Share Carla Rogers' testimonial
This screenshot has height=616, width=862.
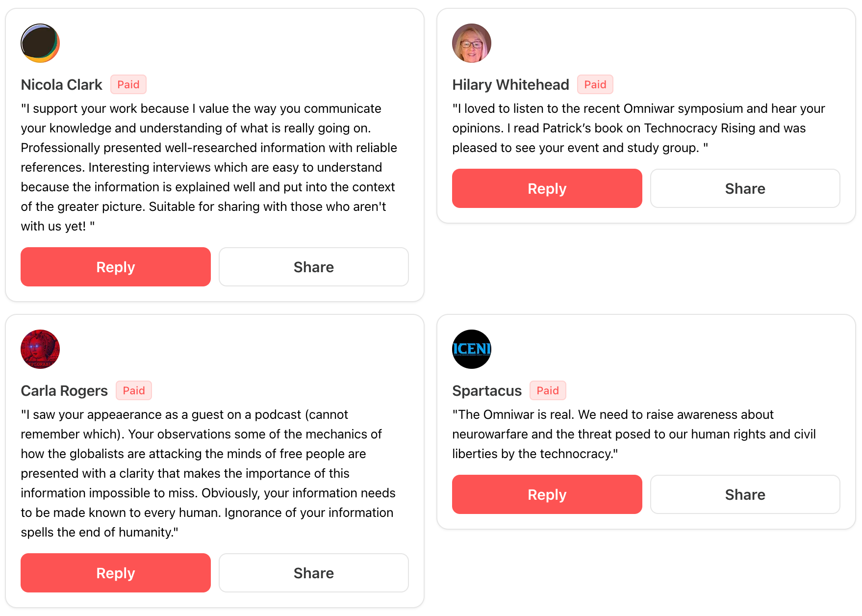click(313, 573)
